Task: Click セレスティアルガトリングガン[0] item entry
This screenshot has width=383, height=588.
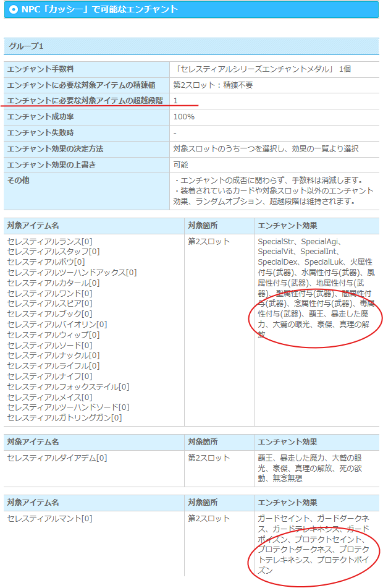Action: pyautogui.click(x=64, y=417)
